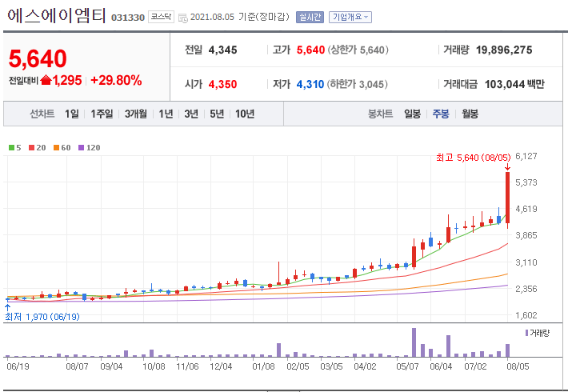Viewport: 568px width, 392px height.
Task: Click the red up-arrow price change icon
Action: [x=46, y=80]
